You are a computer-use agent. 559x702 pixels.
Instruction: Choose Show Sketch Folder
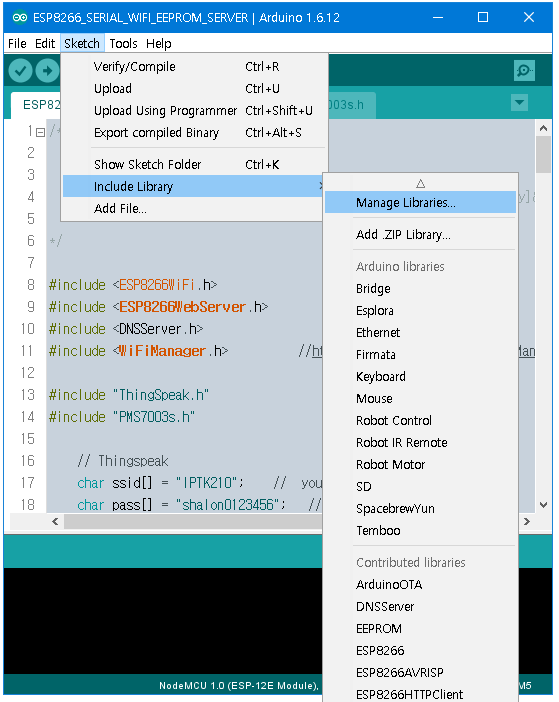point(194,164)
